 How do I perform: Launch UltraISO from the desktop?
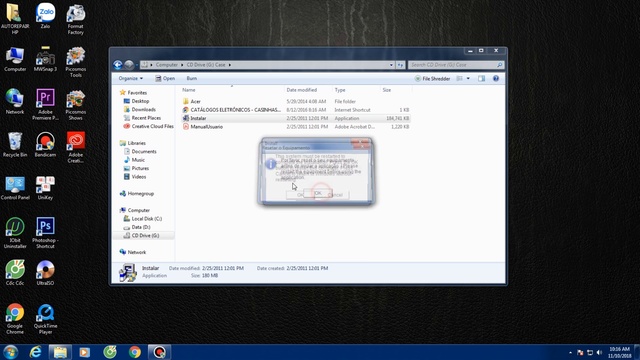click(x=45, y=272)
